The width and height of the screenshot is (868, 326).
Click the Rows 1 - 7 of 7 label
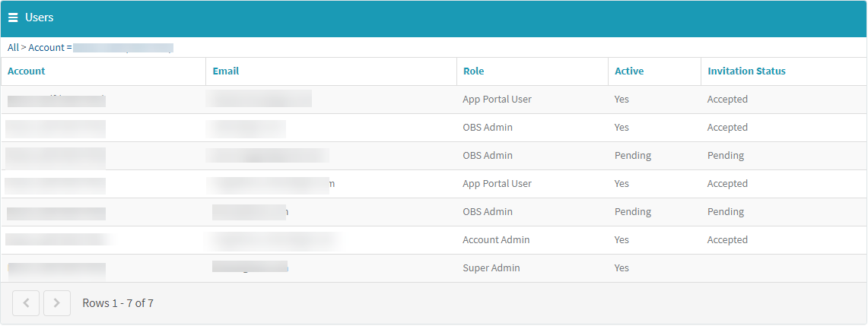click(118, 303)
